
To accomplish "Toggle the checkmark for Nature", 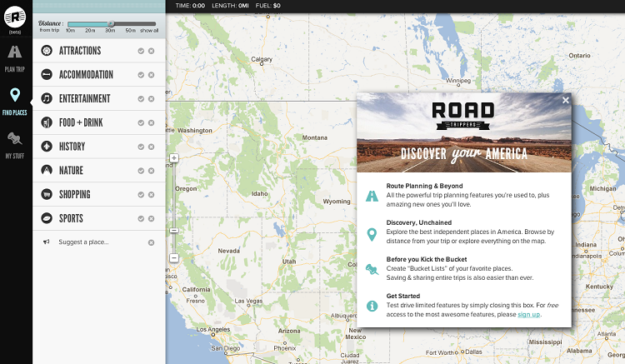I will click(x=141, y=171).
